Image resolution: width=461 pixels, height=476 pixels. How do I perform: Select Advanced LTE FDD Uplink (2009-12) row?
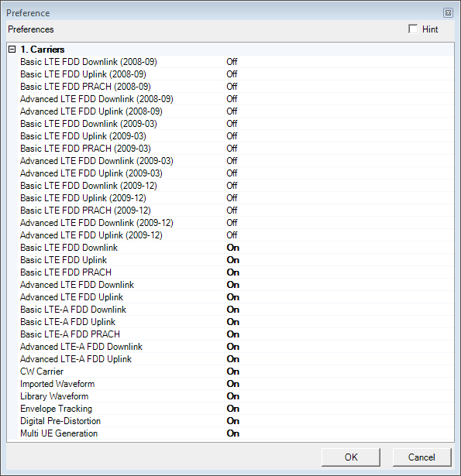click(x=236, y=235)
